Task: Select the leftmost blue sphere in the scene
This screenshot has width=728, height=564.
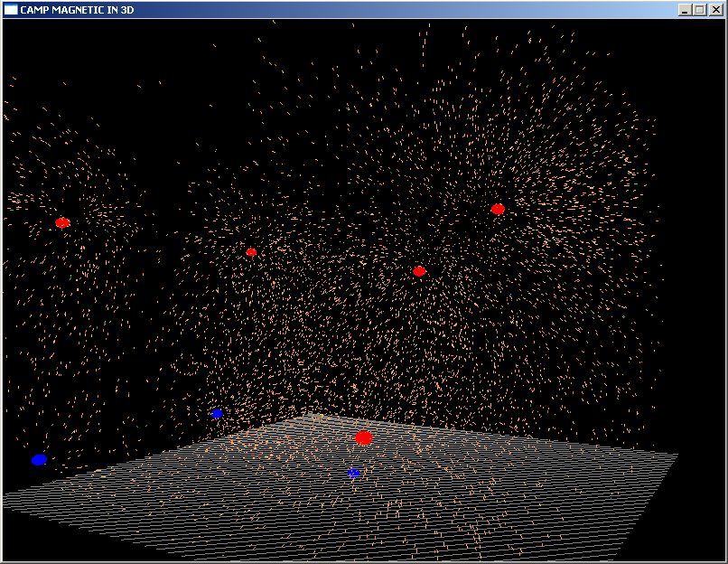Action: 40,460
